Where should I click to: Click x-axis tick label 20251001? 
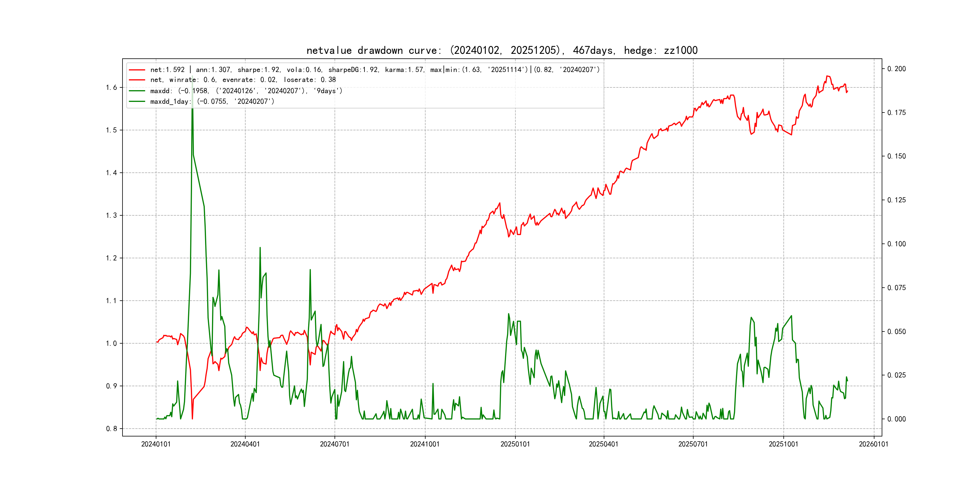click(x=783, y=444)
